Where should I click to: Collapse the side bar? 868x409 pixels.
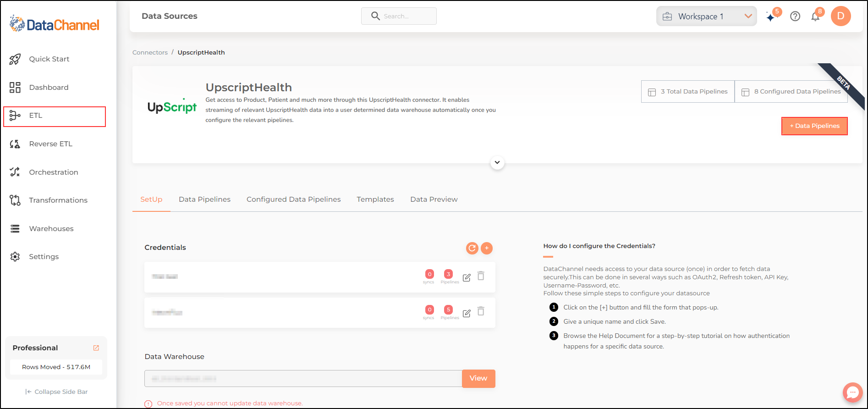click(56, 392)
